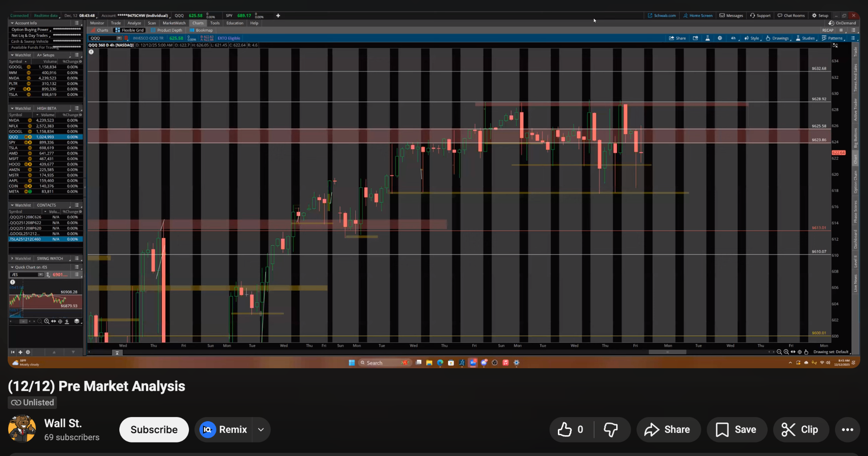Switch to Trade tab
The image size is (868, 456).
click(116, 23)
